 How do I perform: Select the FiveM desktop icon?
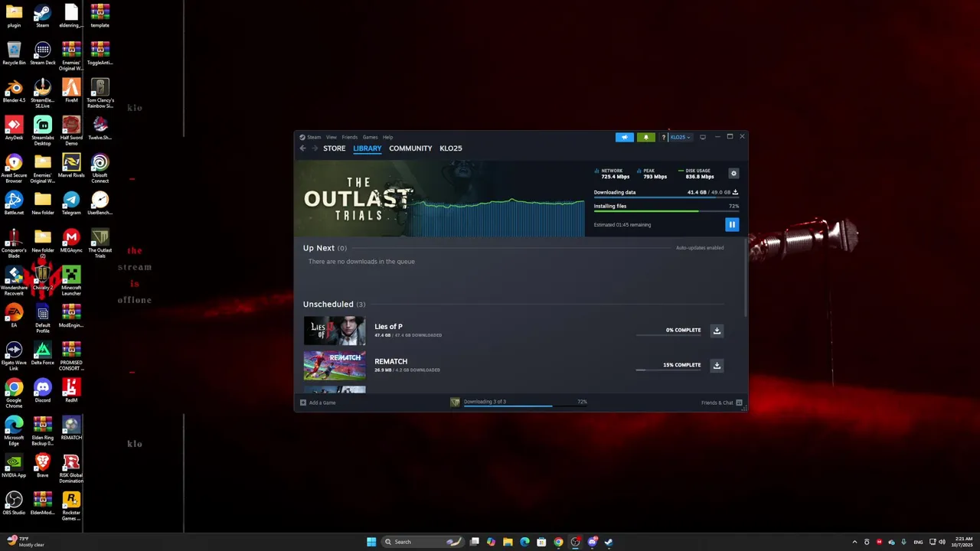coord(71,91)
